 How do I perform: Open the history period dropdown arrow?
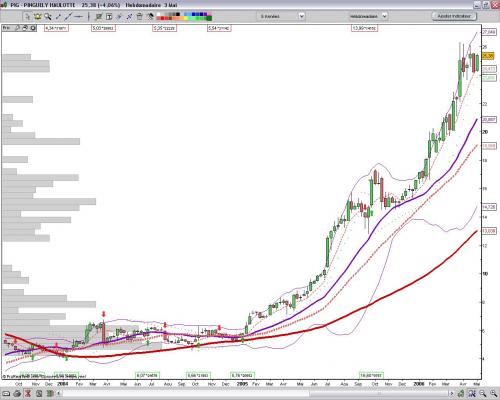(x=301, y=16)
